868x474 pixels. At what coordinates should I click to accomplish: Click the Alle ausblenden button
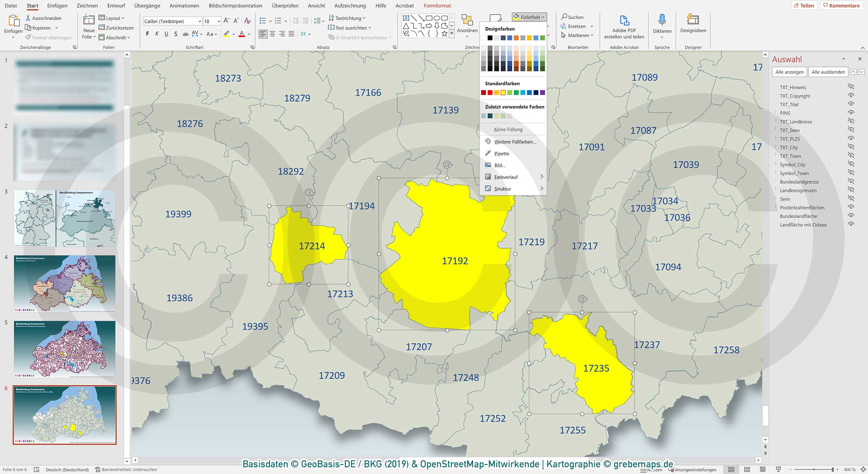tap(828, 72)
